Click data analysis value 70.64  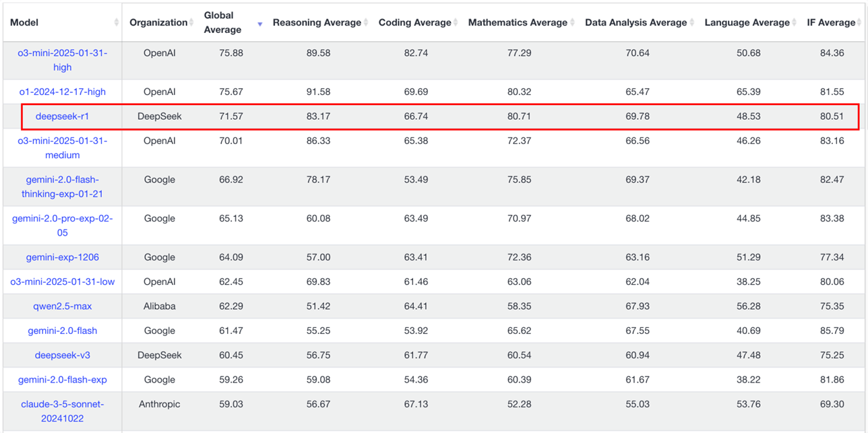point(638,53)
